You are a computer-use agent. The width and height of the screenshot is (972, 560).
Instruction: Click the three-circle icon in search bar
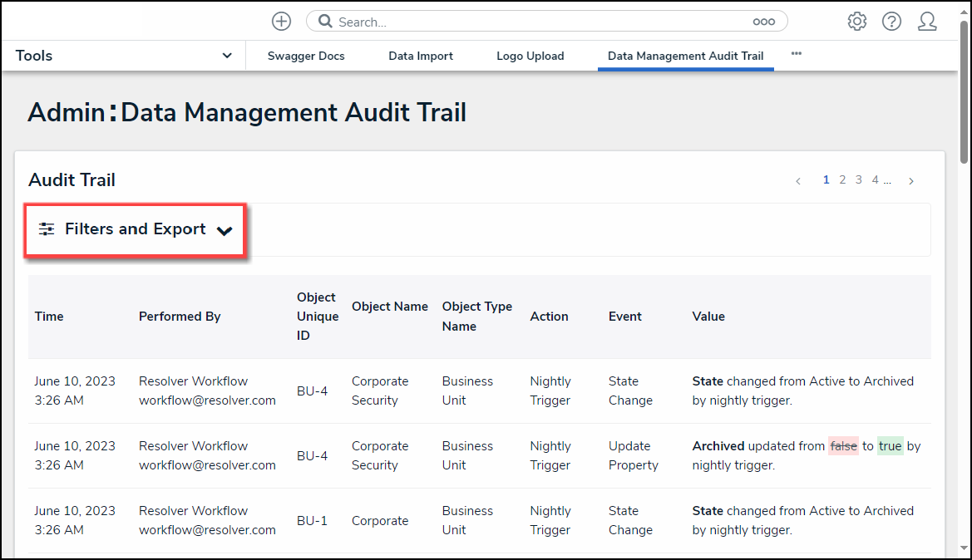(x=763, y=22)
